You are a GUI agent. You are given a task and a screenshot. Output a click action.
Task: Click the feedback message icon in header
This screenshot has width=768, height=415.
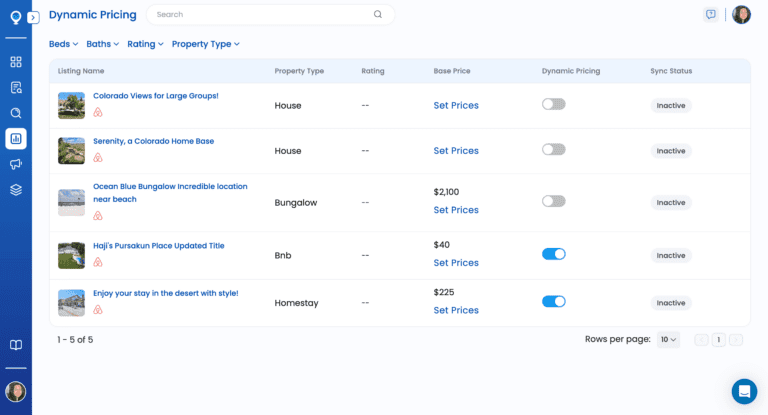[711, 15]
